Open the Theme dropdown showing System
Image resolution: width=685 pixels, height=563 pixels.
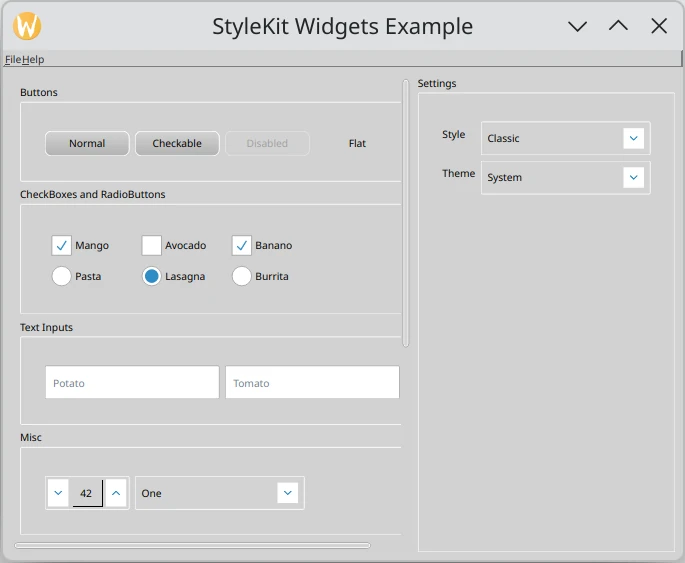tap(565, 177)
